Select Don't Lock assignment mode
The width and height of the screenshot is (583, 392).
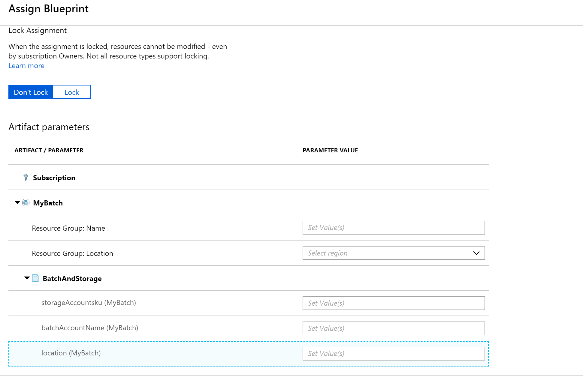click(31, 92)
